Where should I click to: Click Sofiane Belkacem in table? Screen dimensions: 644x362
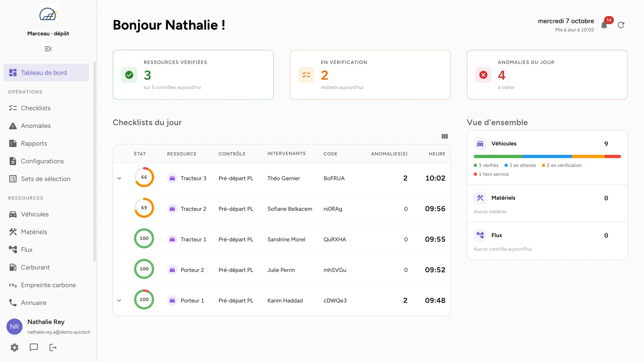(290, 209)
